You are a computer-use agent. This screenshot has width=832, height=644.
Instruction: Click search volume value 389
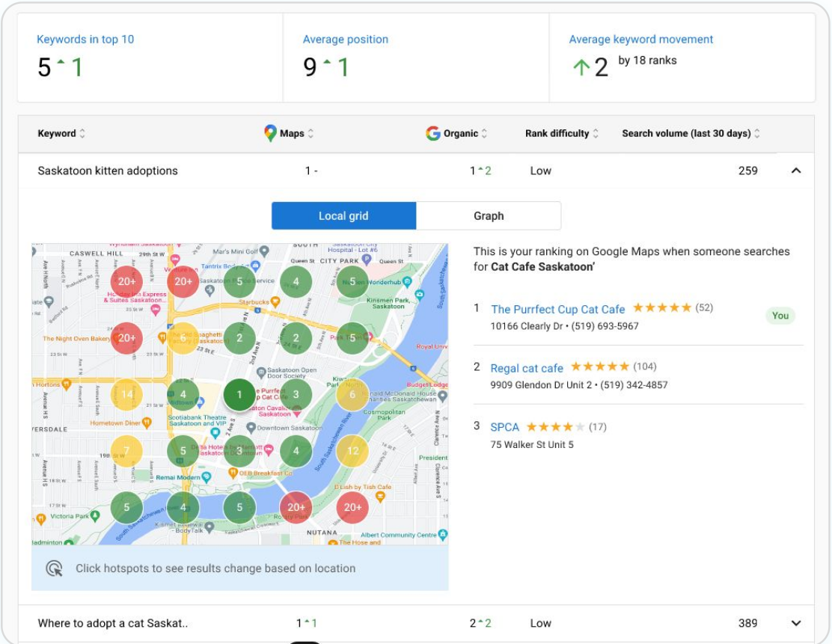[748, 623]
